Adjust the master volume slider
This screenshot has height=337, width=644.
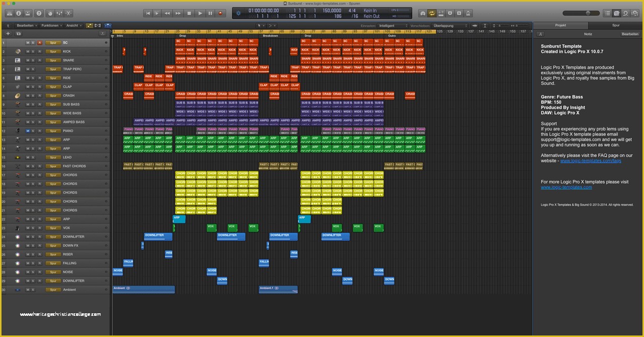click(x=581, y=13)
